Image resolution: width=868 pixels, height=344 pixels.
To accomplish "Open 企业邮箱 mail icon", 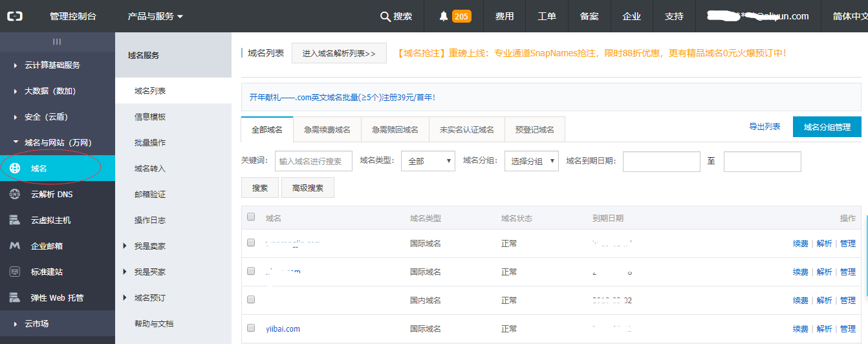I will (x=15, y=246).
